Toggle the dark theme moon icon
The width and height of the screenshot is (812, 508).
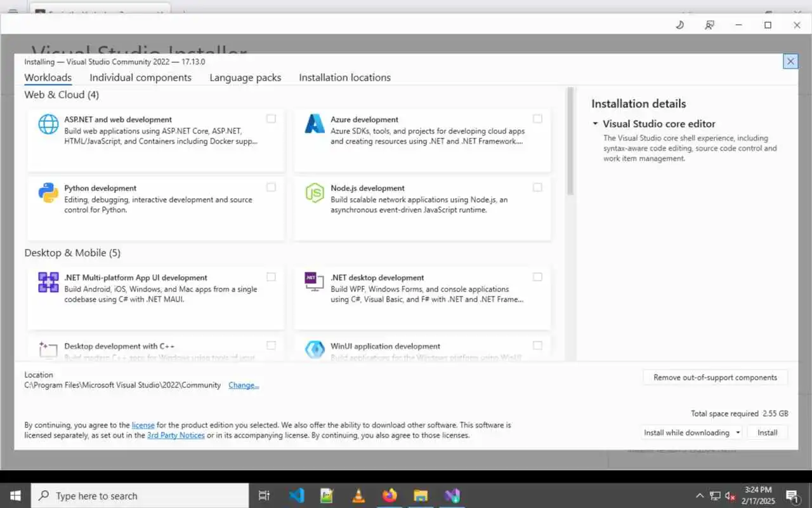click(x=679, y=25)
